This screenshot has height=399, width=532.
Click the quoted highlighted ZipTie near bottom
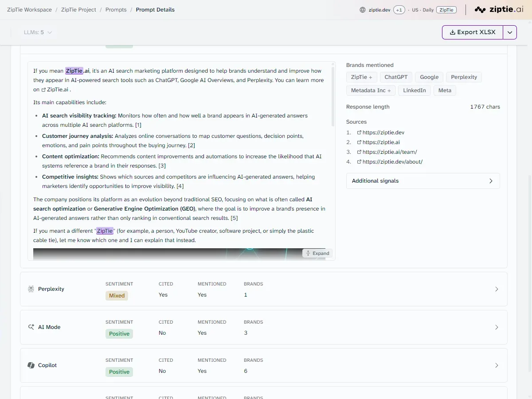[105, 231]
